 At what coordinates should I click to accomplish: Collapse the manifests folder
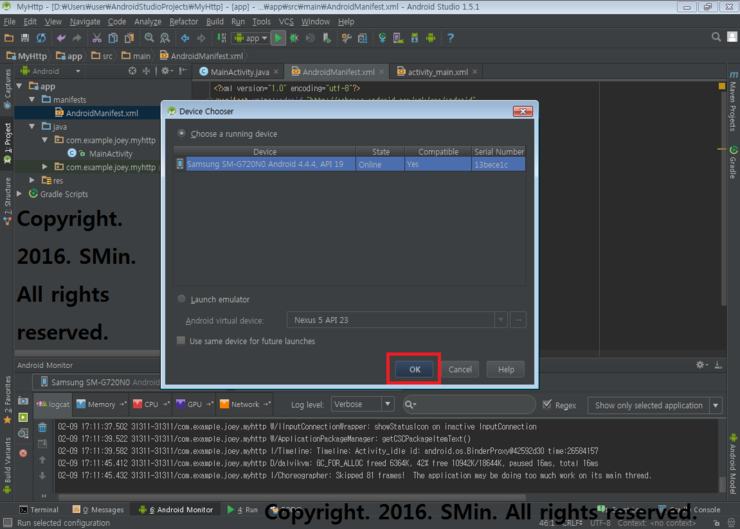pos(32,100)
